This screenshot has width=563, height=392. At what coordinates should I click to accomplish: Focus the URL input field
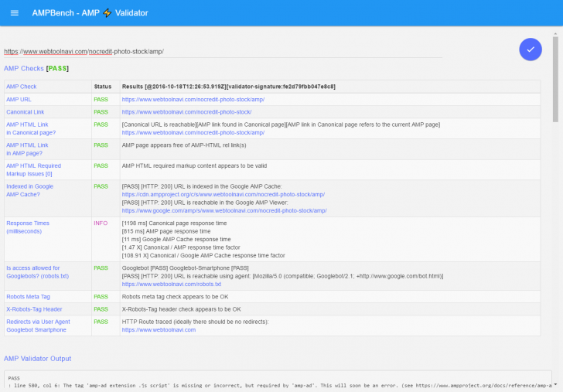(223, 52)
